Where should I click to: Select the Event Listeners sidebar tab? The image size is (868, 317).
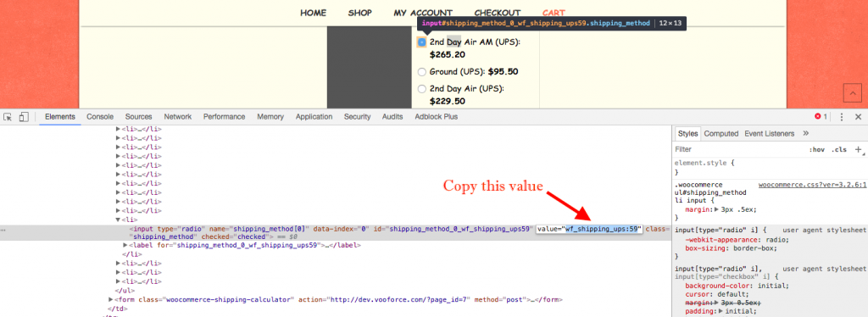770,133
